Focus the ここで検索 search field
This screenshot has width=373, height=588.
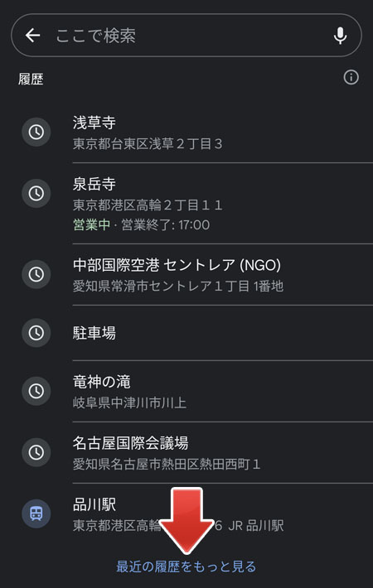click(x=187, y=36)
